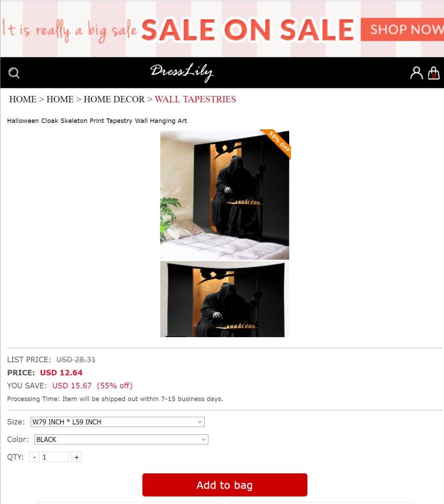Decrease quantity with minus button
This screenshot has height=504, width=444.
tap(35, 457)
